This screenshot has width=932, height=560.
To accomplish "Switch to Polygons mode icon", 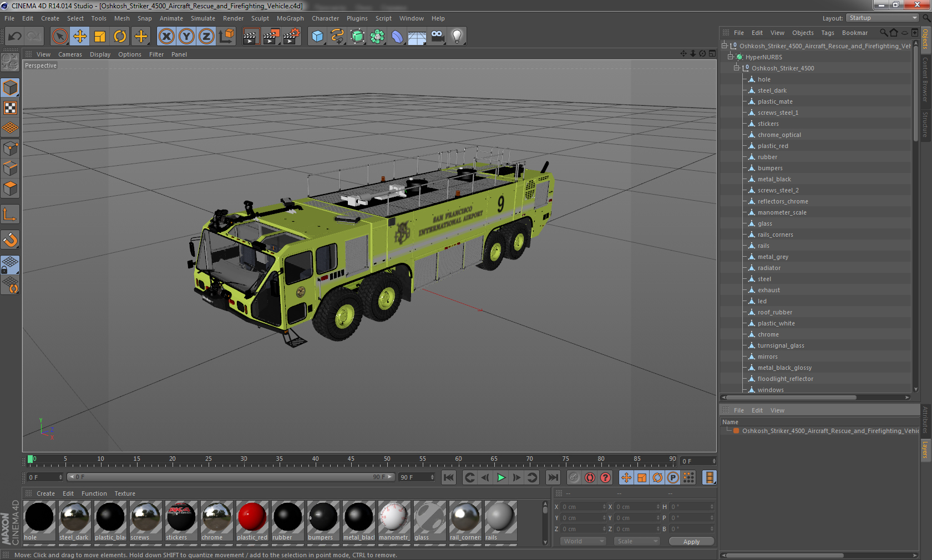I will [10, 189].
